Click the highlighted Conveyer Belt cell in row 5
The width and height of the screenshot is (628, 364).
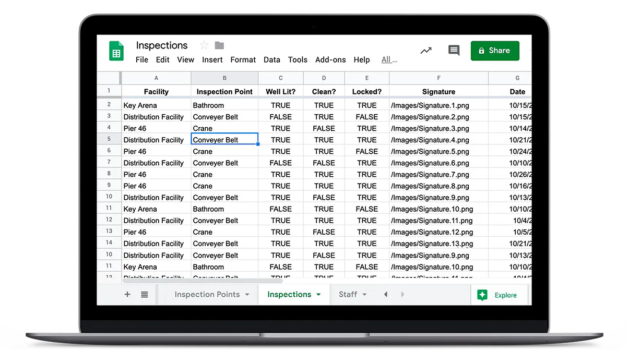pyautogui.click(x=224, y=140)
